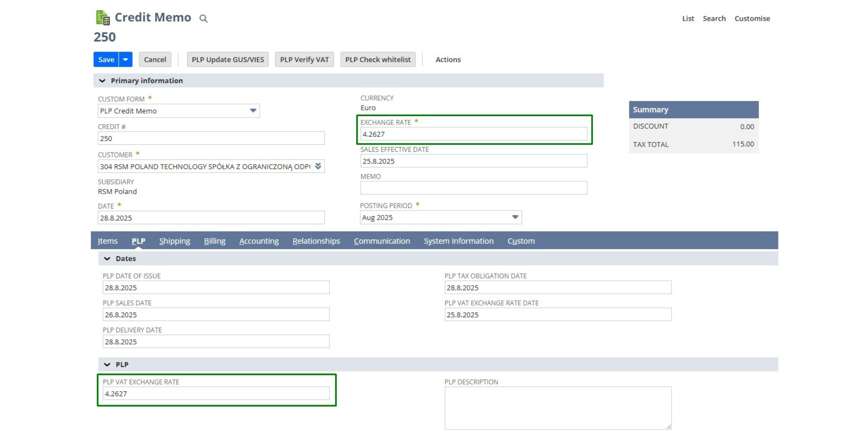Switch to the Accounting tab
The image size is (868, 434).
[259, 241]
